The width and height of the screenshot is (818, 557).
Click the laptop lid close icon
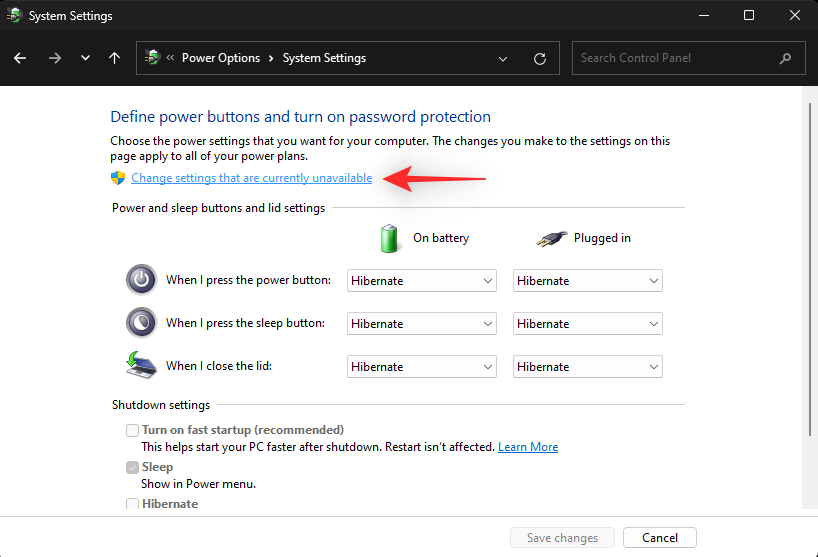click(141, 365)
